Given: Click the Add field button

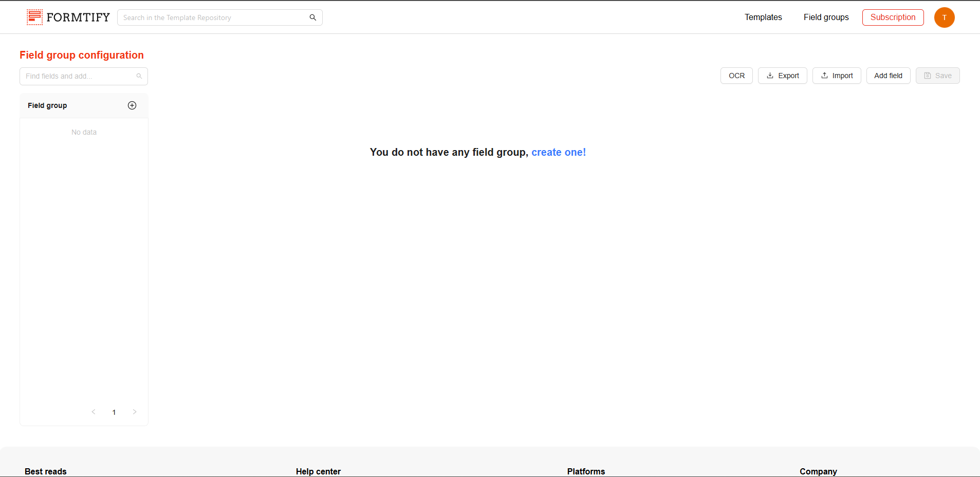Looking at the screenshot, I should tap(888, 76).
